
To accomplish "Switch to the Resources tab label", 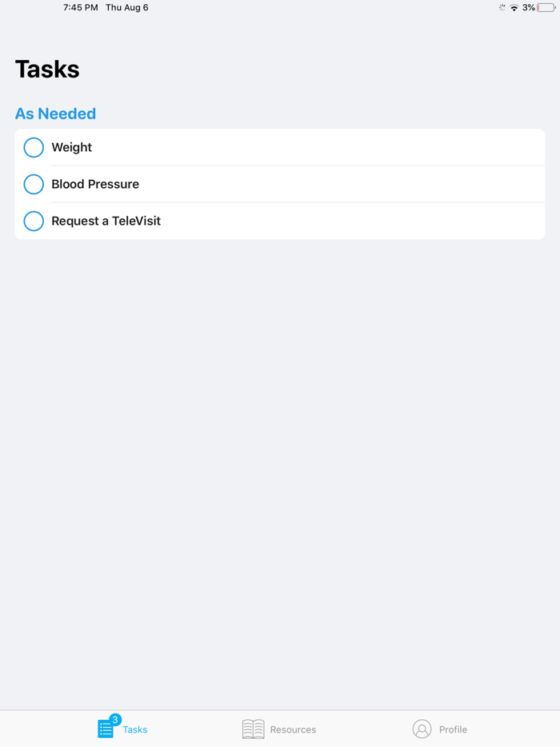I will click(293, 729).
